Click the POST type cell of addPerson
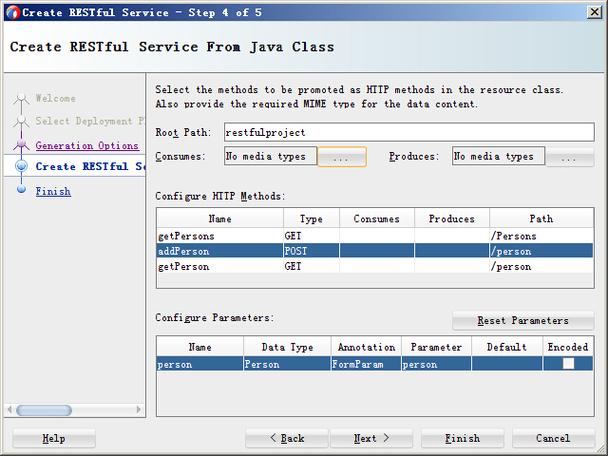The image size is (608, 456). coord(311,251)
